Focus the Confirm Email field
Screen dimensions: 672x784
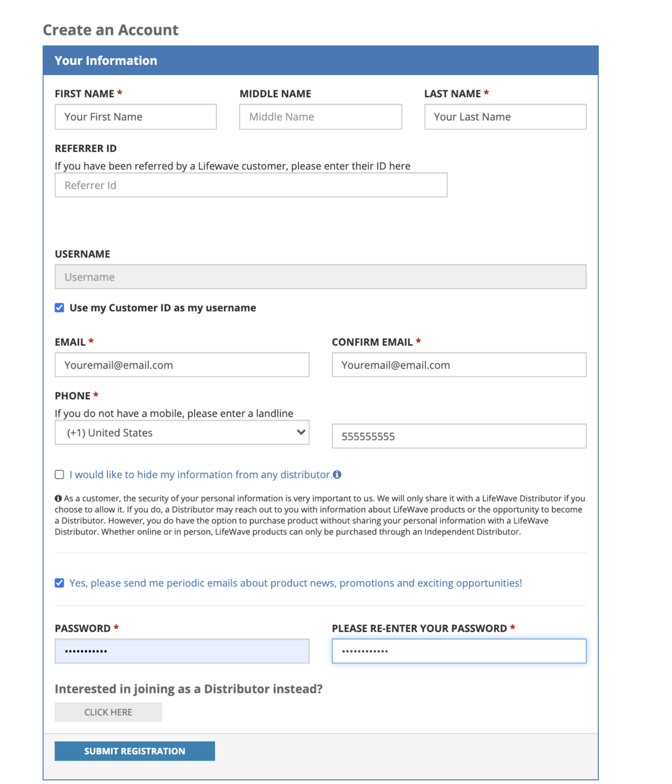coord(459,365)
